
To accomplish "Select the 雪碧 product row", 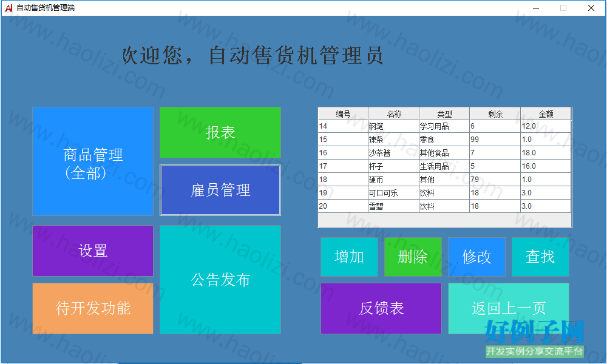I will tap(444, 206).
